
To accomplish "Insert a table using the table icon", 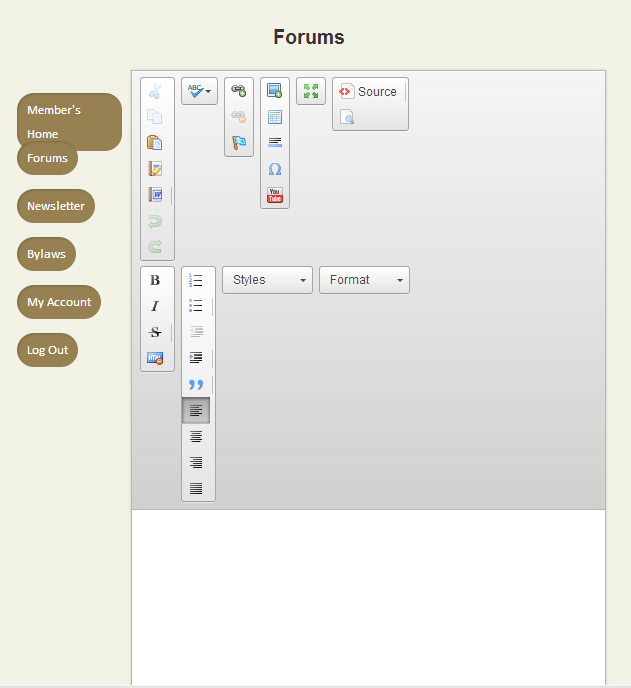I will [x=274, y=117].
